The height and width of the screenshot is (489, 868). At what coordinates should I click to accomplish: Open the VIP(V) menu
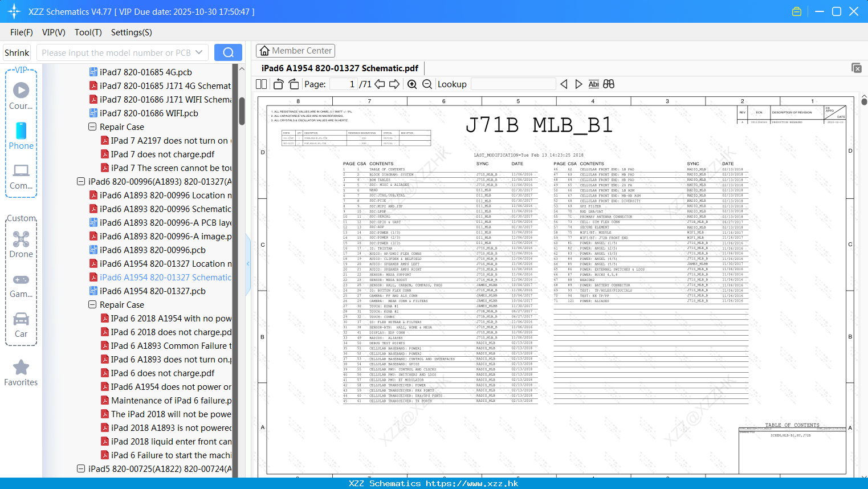click(x=54, y=32)
